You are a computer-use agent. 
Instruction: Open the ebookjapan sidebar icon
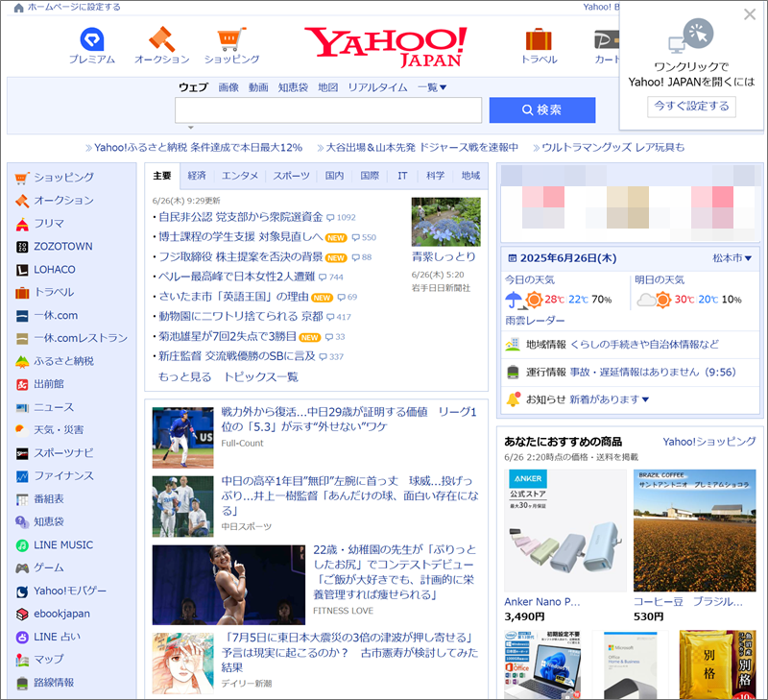click(22, 614)
